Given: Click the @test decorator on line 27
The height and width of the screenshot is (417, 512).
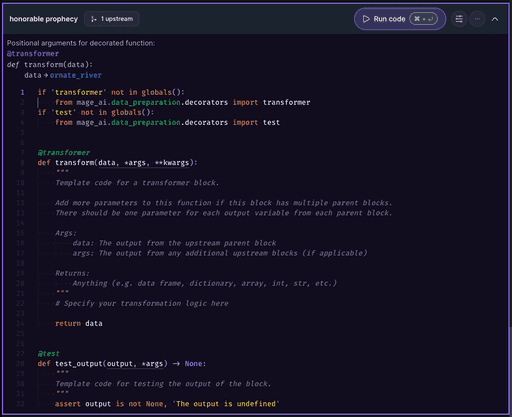Looking at the screenshot, I should pos(49,354).
